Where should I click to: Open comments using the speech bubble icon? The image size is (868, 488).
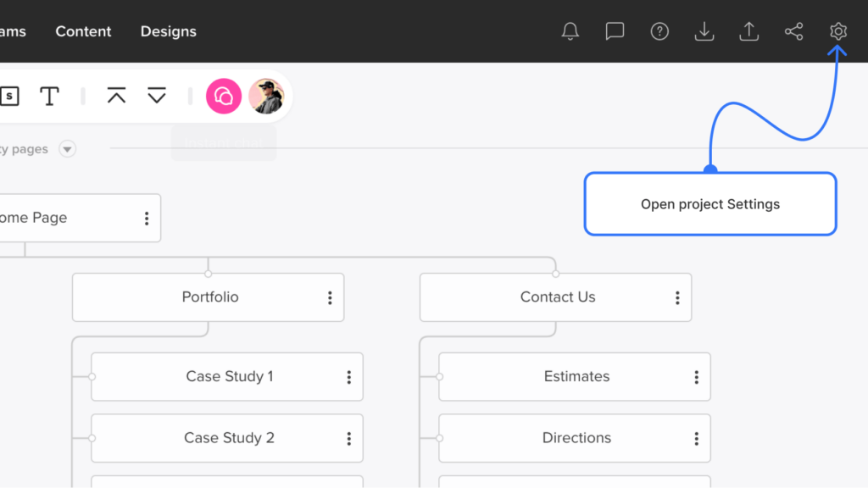point(615,31)
